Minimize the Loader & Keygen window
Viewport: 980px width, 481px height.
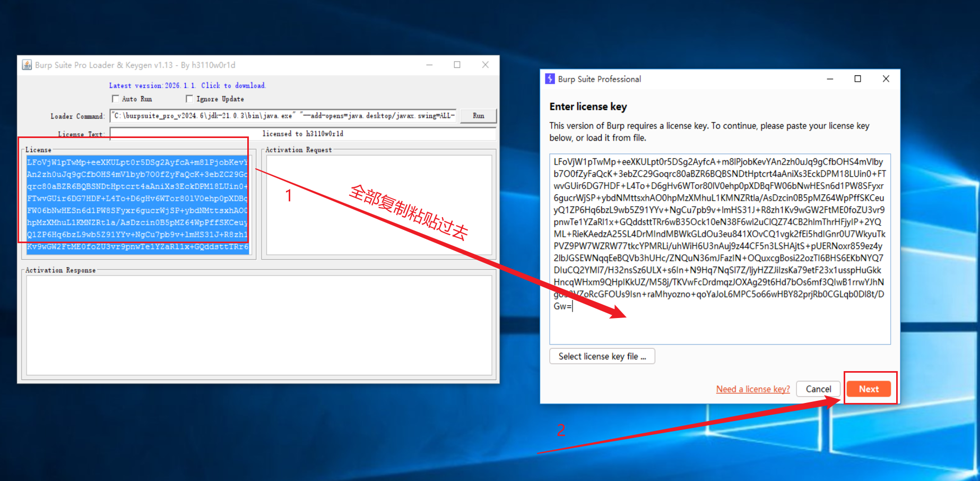click(429, 65)
